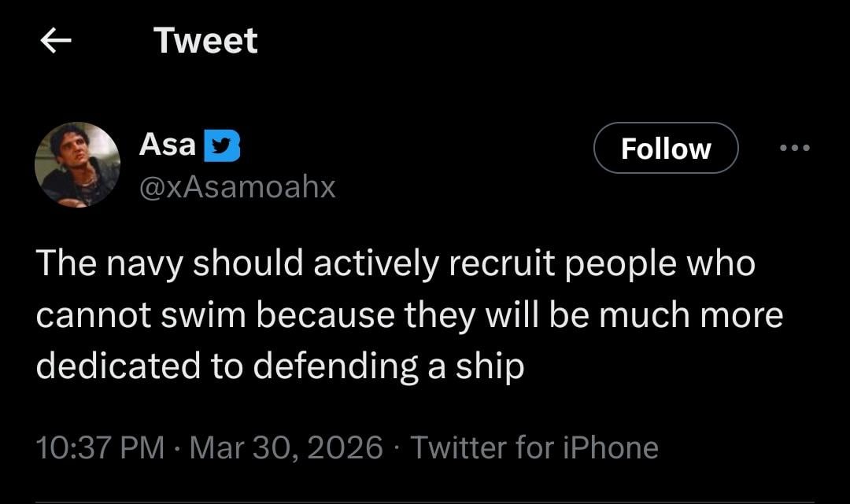Click the Tweet header title
This screenshot has width=850, height=504.
pos(205,41)
